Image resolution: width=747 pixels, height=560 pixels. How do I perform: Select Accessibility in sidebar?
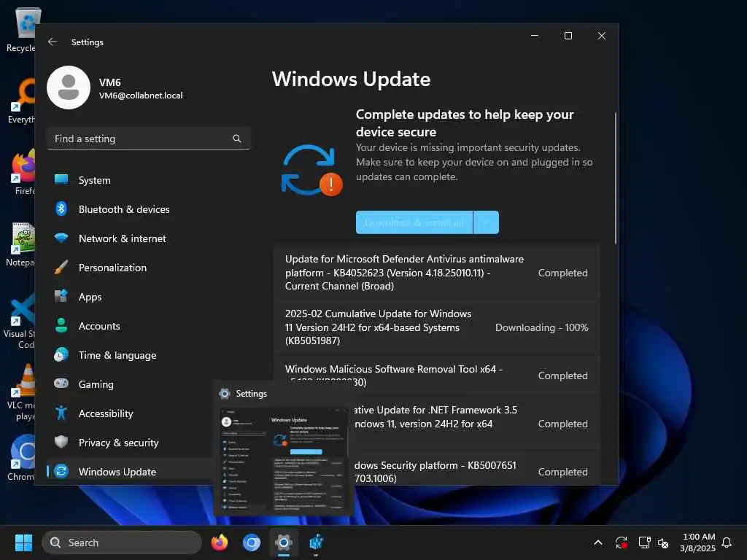click(x=130, y=413)
